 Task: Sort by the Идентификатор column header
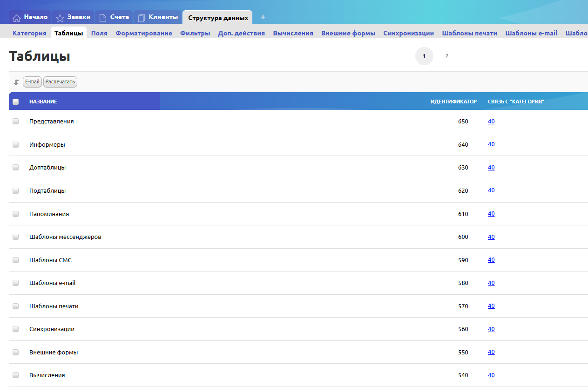[x=453, y=102]
